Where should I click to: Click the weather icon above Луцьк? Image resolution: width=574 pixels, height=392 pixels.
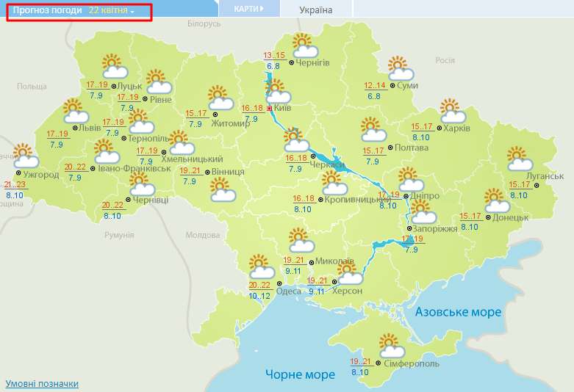click(114, 67)
